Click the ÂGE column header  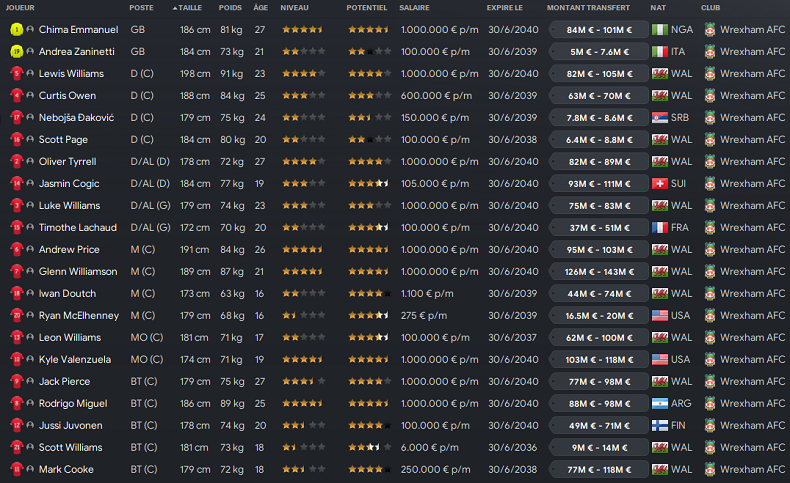(x=259, y=7)
